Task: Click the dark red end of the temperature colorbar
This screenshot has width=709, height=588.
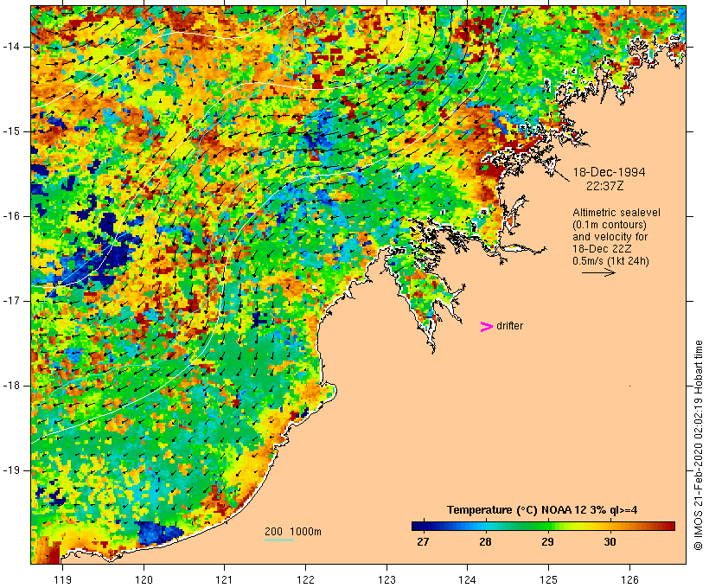Action: click(x=668, y=526)
